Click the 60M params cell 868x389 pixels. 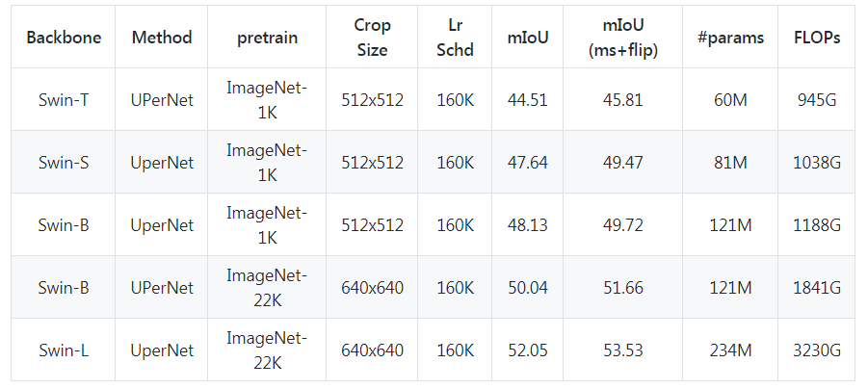click(730, 100)
